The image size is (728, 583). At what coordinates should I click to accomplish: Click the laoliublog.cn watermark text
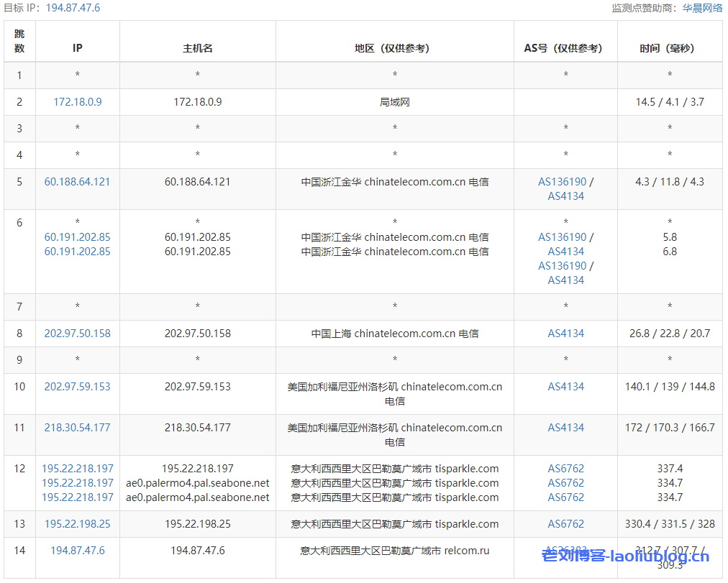624,556
